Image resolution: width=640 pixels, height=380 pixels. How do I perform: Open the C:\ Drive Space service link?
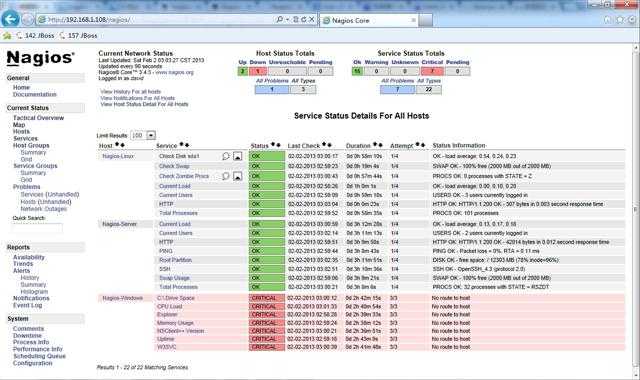pos(176,298)
